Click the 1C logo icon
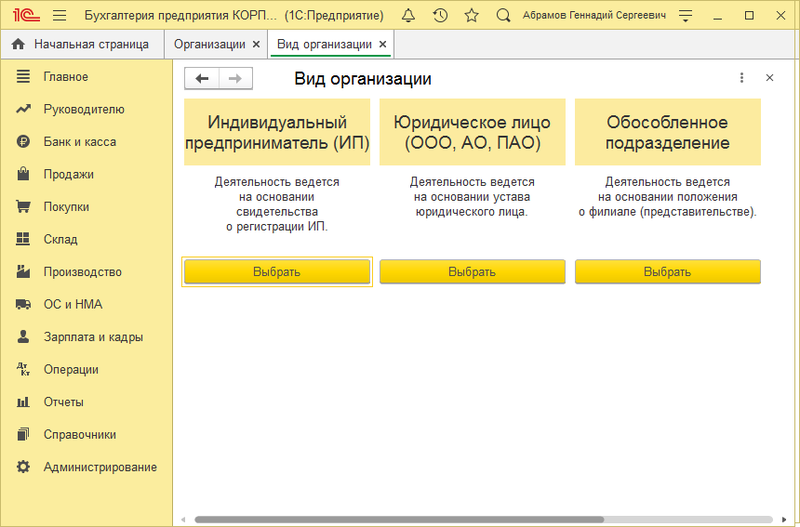The width and height of the screenshot is (800, 527). [x=24, y=16]
